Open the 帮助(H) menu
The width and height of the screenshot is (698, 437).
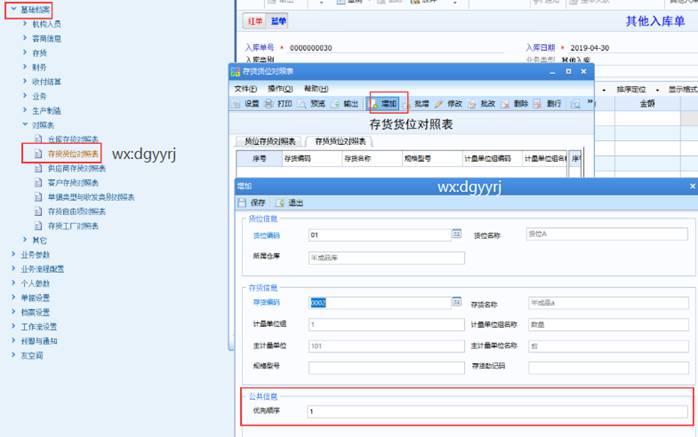[x=316, y=88]
